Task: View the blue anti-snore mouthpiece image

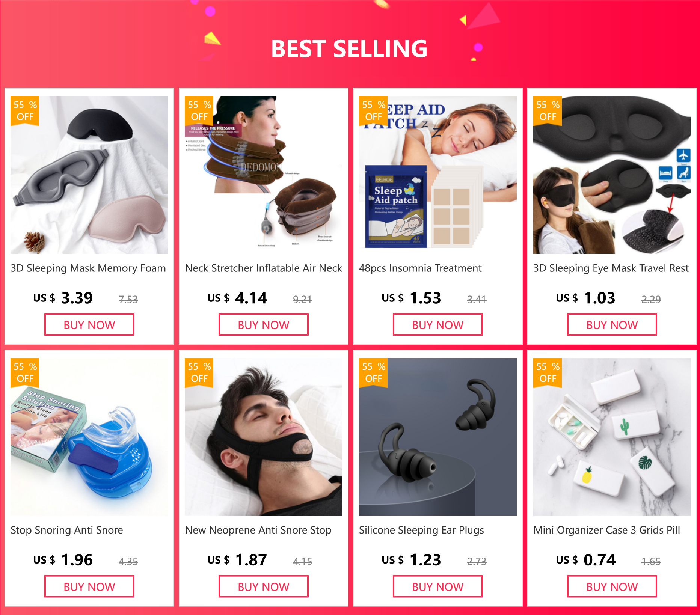Action: point(89,437)
